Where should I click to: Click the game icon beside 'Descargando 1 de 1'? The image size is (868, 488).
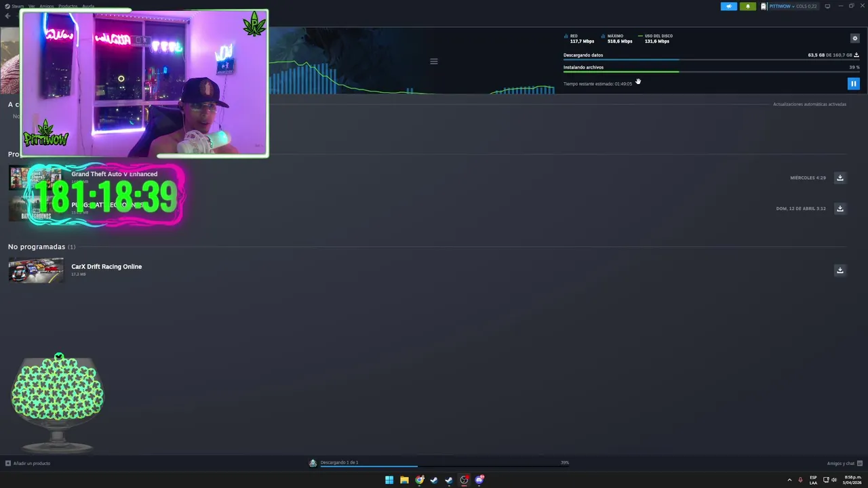(313, 463)
